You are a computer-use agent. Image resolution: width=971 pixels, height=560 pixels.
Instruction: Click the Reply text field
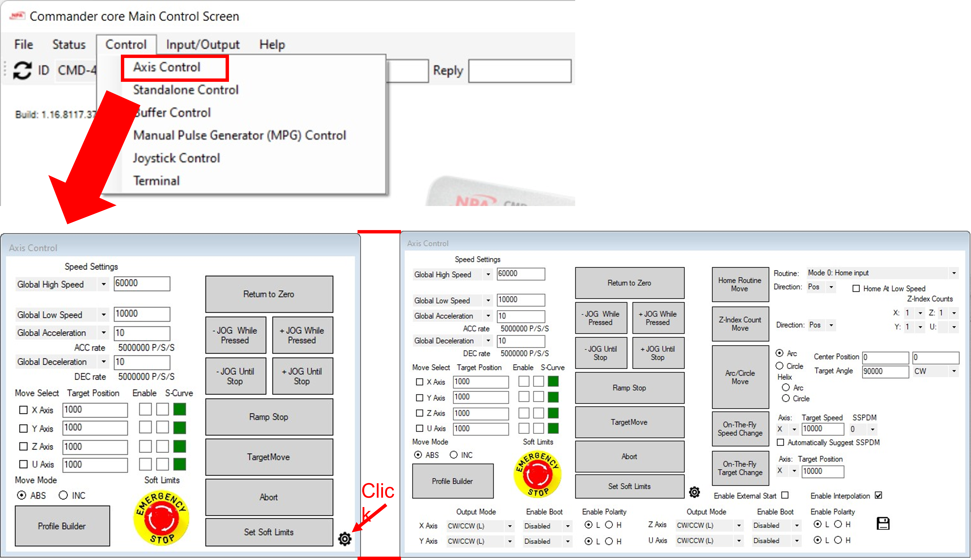tap(520, 71)
